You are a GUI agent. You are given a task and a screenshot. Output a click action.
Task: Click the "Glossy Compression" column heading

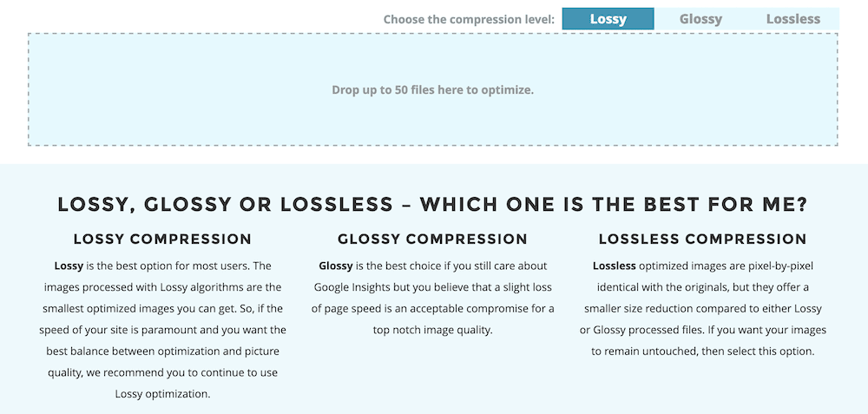432,239
